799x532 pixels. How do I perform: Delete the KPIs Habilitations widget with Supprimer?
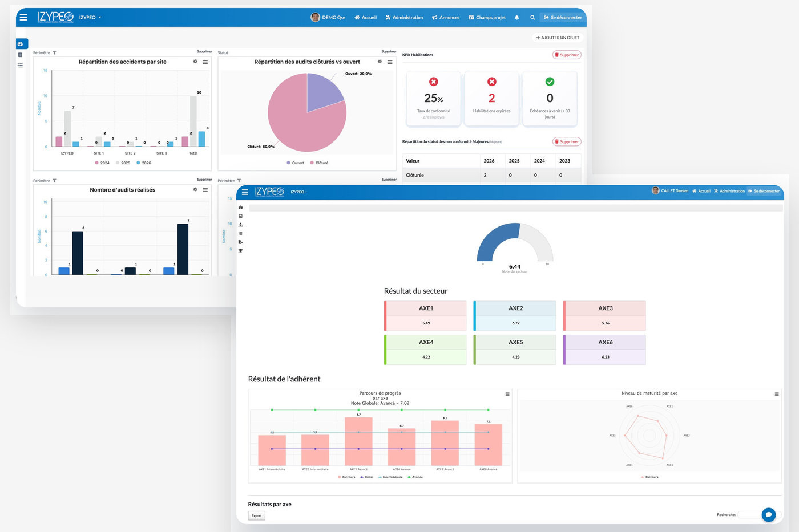click(x=567, y=55)
